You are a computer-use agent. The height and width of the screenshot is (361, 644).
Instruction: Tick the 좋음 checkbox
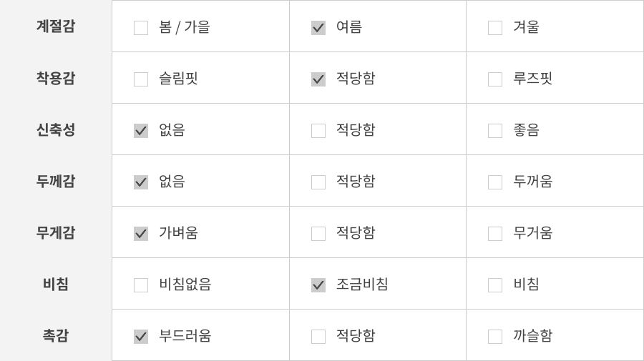tap(495, 131)
